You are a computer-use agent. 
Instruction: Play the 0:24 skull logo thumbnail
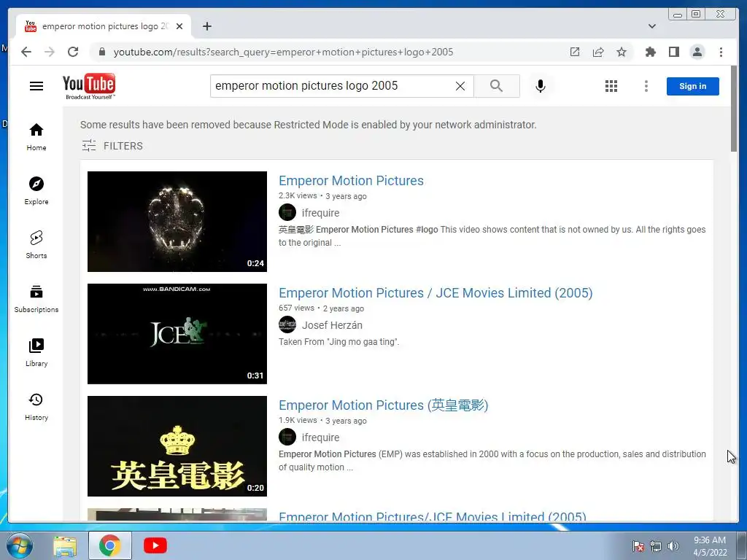177,222
